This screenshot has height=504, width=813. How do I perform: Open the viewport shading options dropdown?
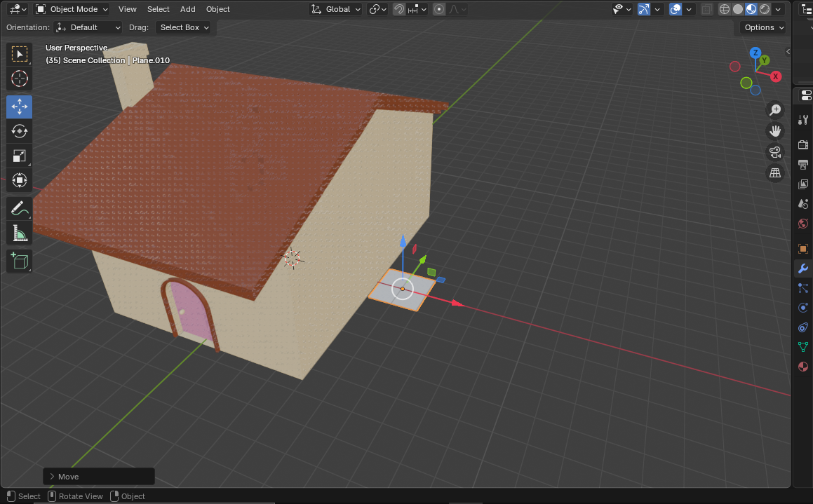coord(778,9)
